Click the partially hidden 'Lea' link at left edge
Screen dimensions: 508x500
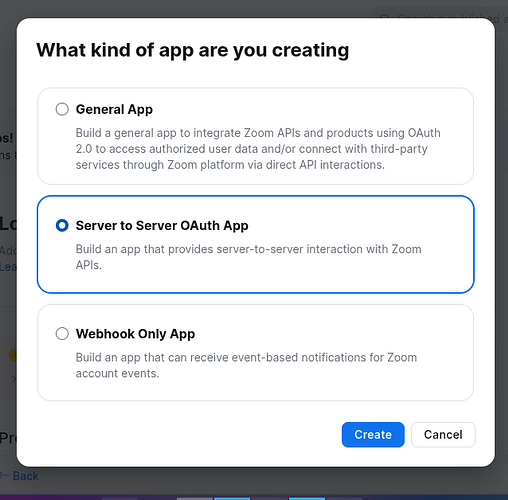pyautogui.click(x=8, y=267)
